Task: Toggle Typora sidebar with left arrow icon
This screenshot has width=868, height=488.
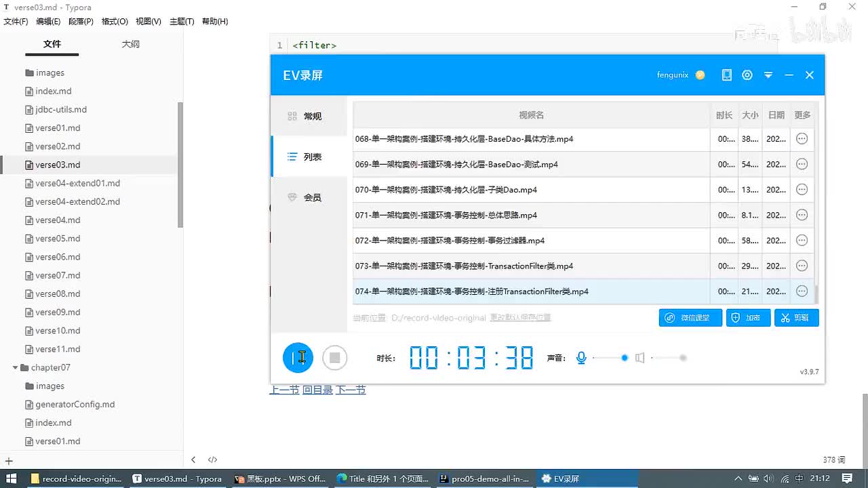Action: point(193,460)
